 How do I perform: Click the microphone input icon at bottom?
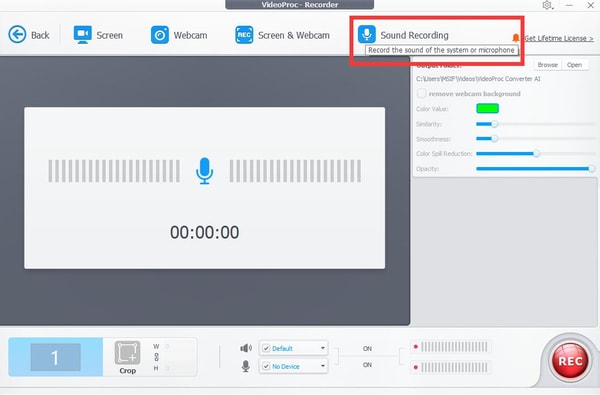point(246,366)
